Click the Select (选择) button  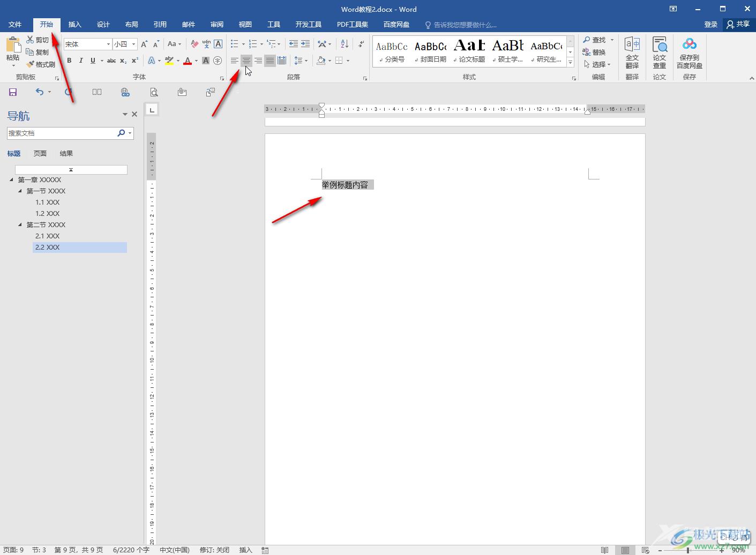tap(597, 64)
